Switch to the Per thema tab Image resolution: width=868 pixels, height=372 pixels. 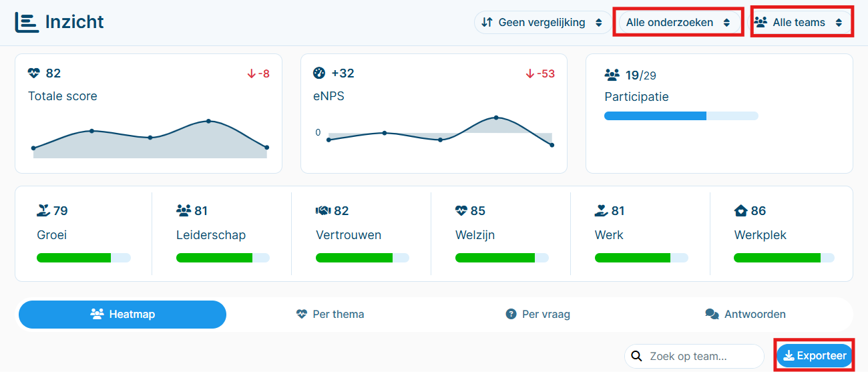(x=331, y=314)
